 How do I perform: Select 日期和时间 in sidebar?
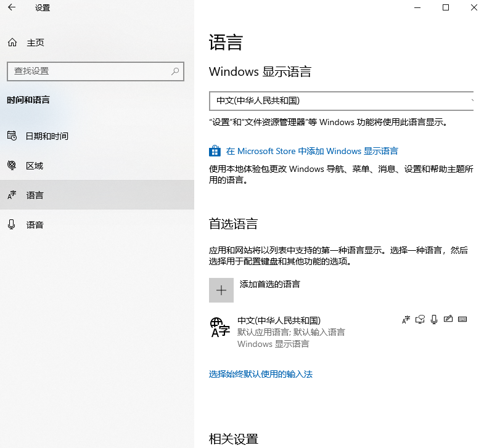coord(47,136)
